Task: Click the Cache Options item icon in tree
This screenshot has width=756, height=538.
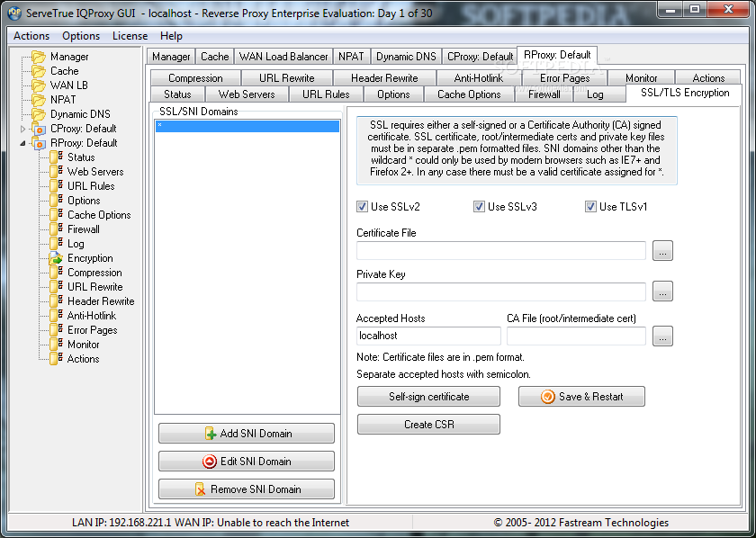Action: [57, 215]
